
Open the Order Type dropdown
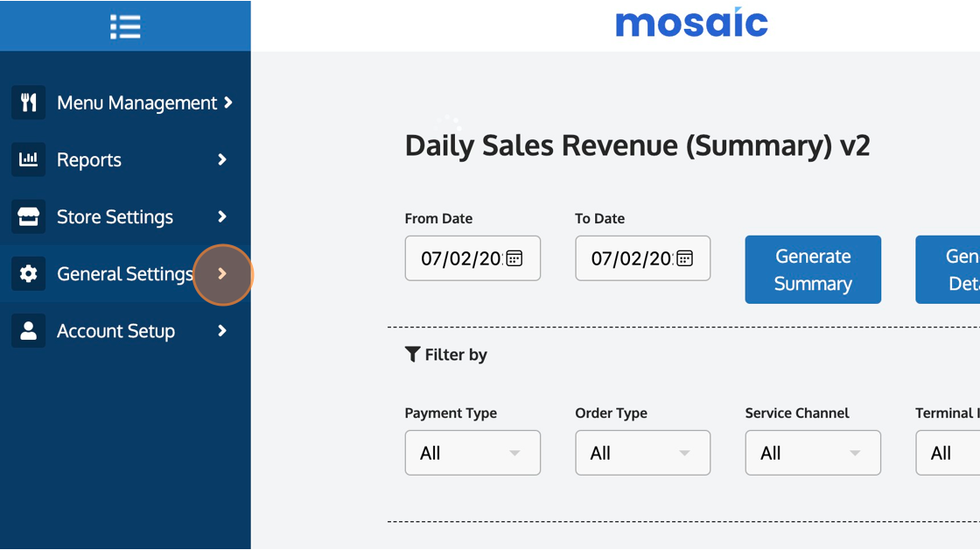tap(642, 453)
